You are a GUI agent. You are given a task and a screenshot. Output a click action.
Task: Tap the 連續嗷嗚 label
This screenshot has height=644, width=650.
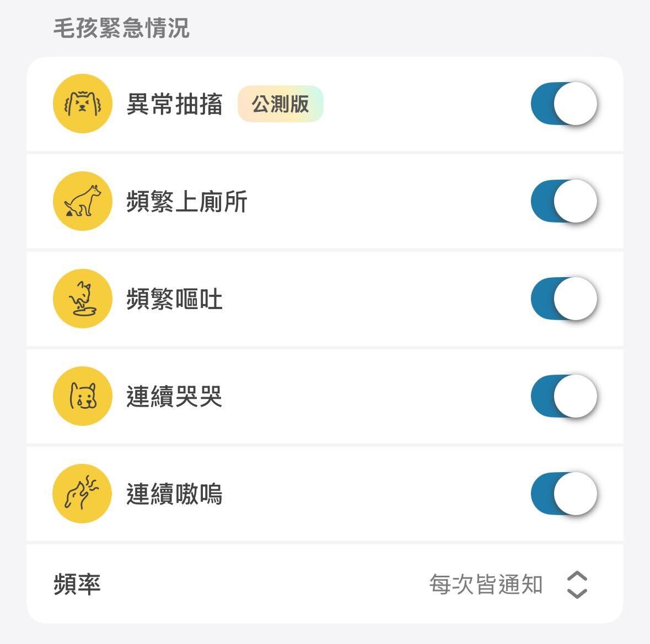point(174,494)
